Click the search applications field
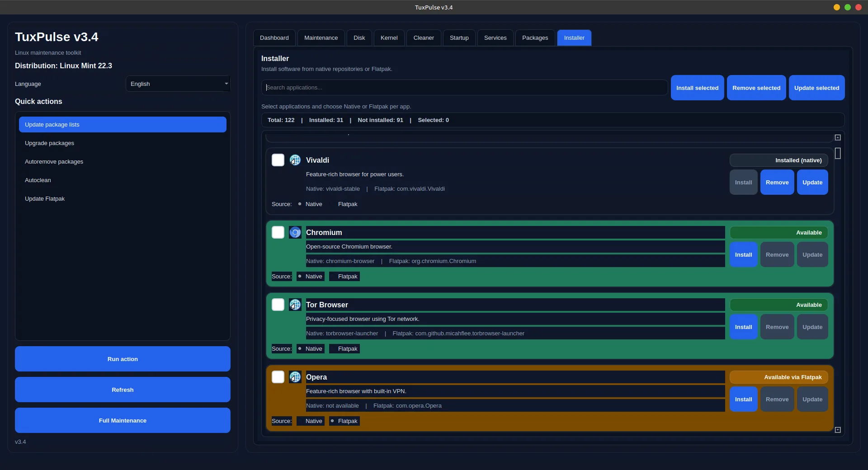Screen dimensions: 868x470 tap(465, 87)
